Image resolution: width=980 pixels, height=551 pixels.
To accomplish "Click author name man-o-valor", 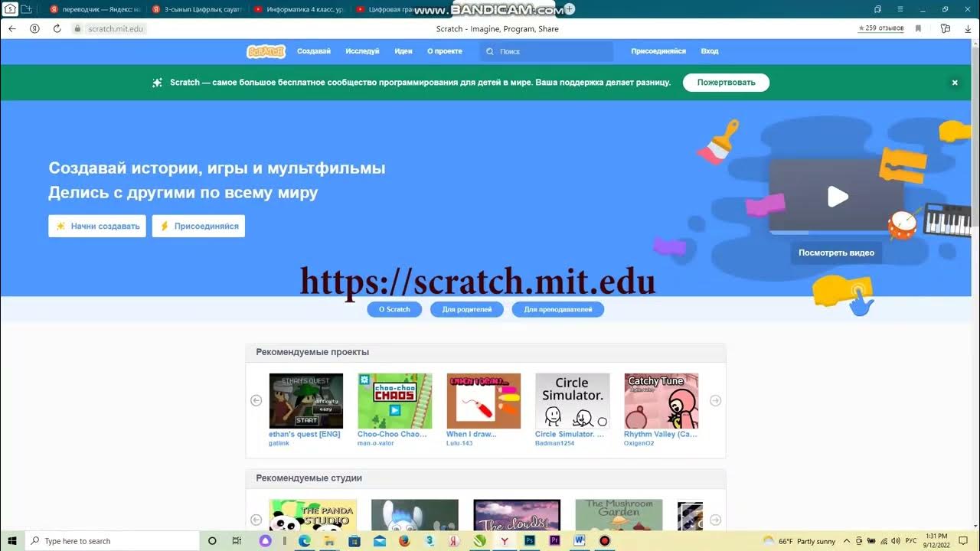I will 376,443.
